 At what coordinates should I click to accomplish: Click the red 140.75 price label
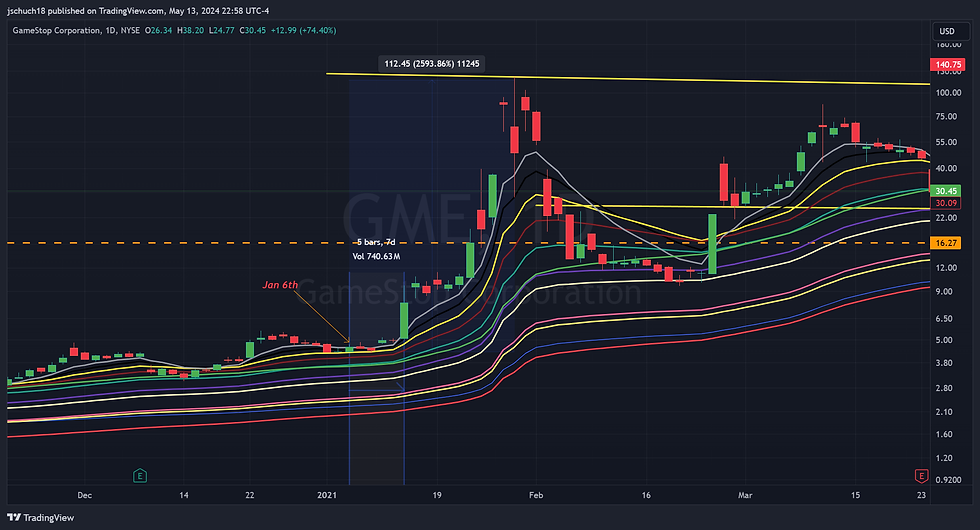(948, 64)
